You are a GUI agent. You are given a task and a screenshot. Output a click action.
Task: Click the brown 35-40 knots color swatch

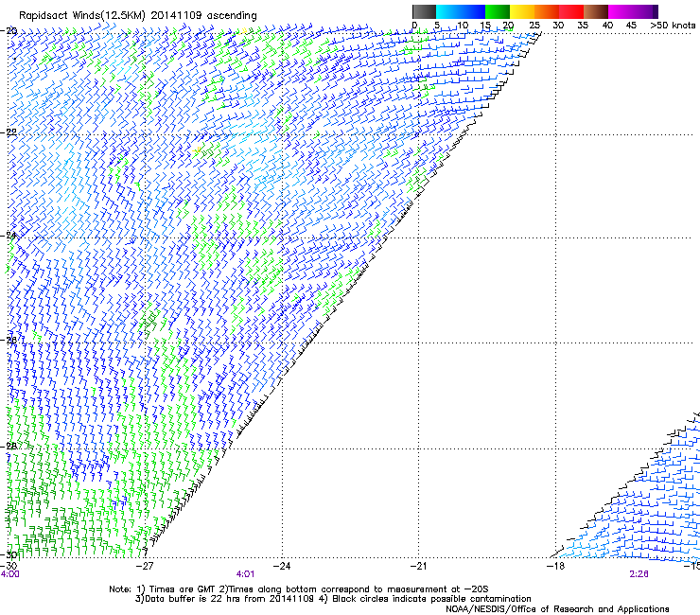point(596,11)
